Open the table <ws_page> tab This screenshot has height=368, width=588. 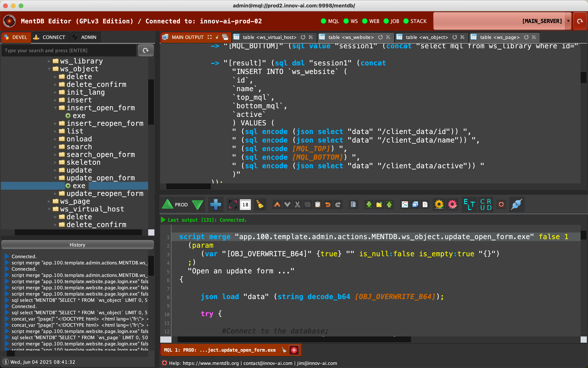pos(500,37)
